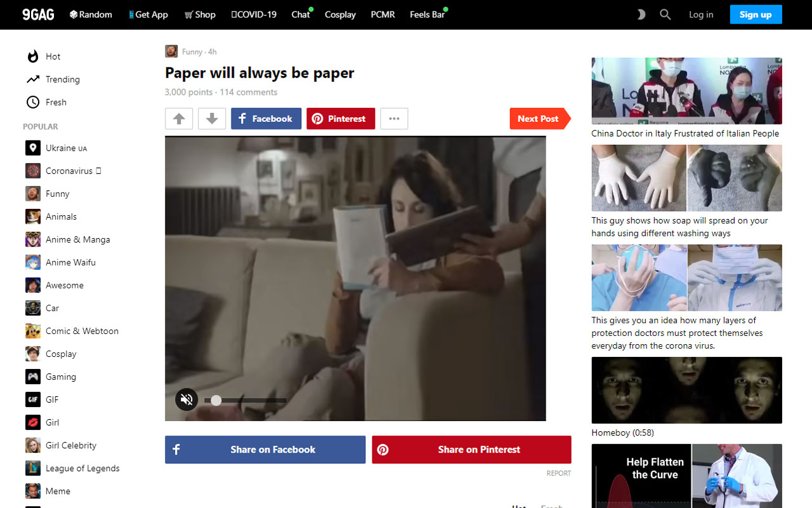Click the Hot flame icon in sidebar
Viewport: 812px width, 508px height.
(32, 56)
